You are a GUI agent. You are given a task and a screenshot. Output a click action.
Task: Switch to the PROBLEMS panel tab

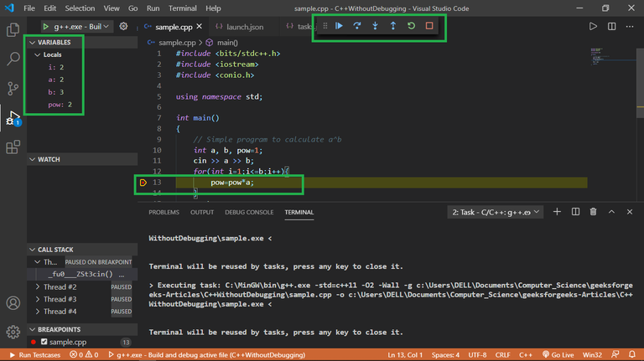(x=164, y=212)
